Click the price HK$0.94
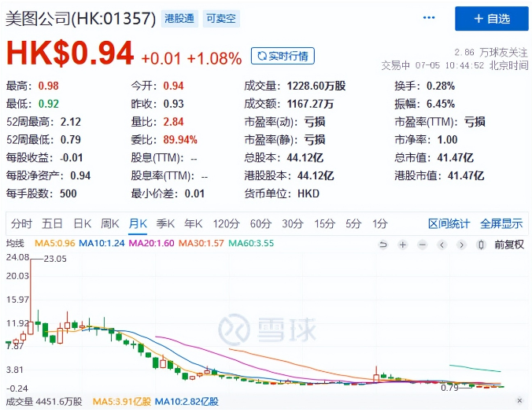 coord(70,53)
